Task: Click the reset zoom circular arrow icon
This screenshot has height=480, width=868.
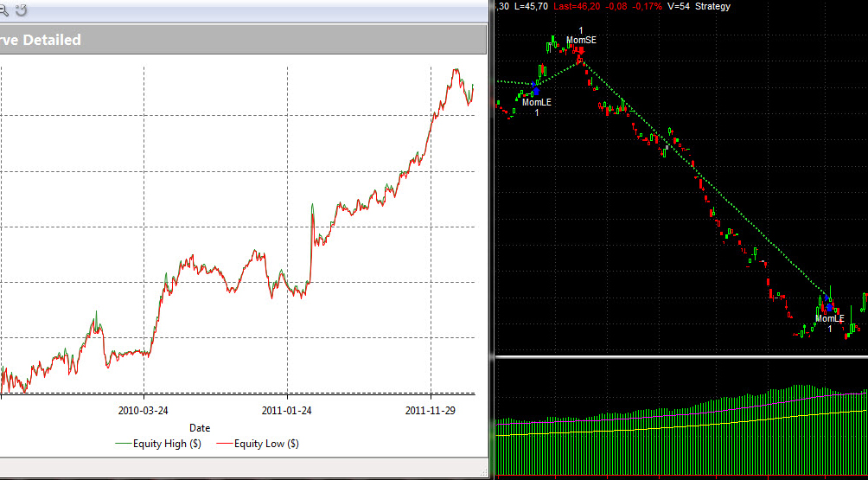Action: tap(22, 9)
